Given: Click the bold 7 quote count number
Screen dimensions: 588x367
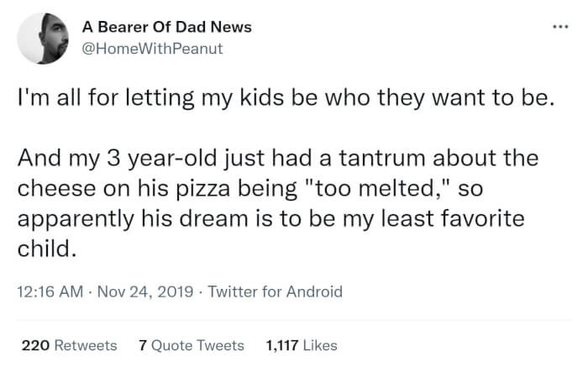Looking at the screenshot, I should coord(144,345).
